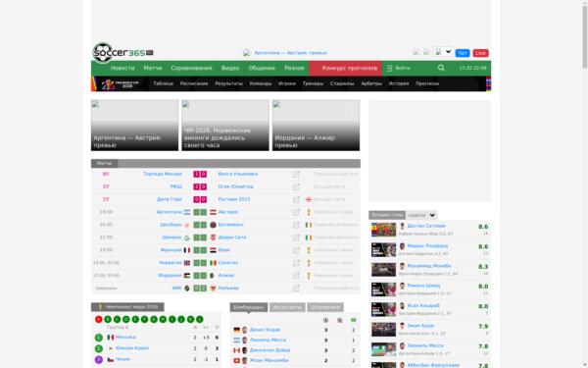
Task: Open the Иордания — Алжир: превью news card
Action: pos(317,125)
